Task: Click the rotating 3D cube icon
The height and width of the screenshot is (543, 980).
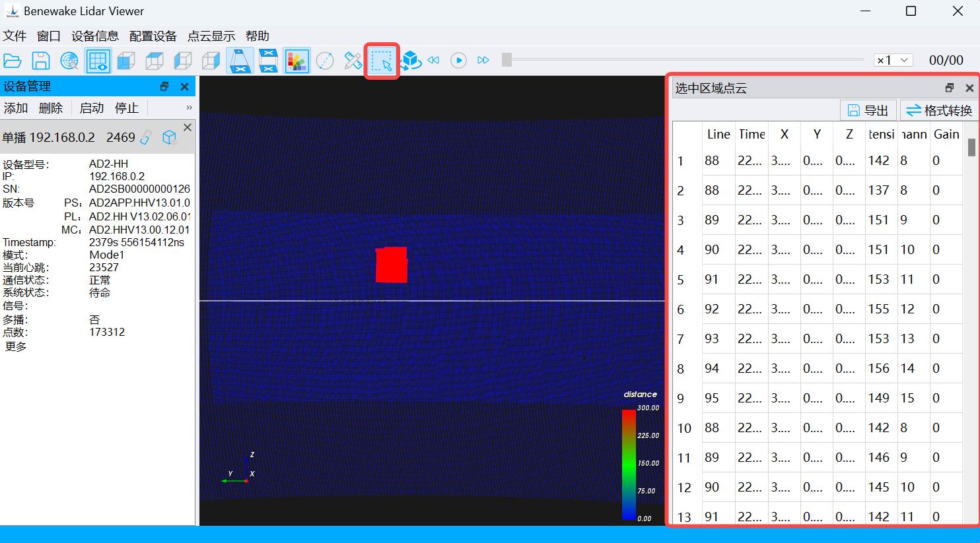Action: click(x=411, y=61)
